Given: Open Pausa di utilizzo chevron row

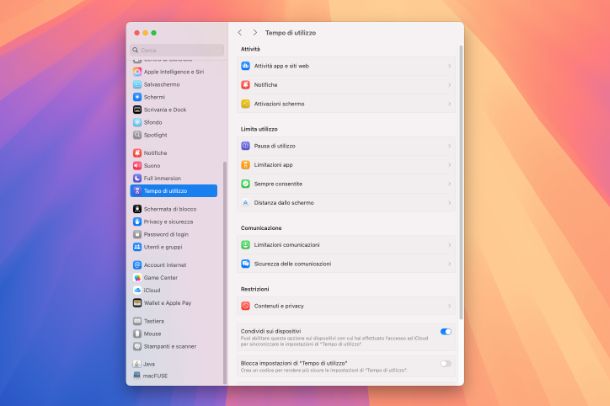Looking at the screenshot, I should [x=347, y=146].
